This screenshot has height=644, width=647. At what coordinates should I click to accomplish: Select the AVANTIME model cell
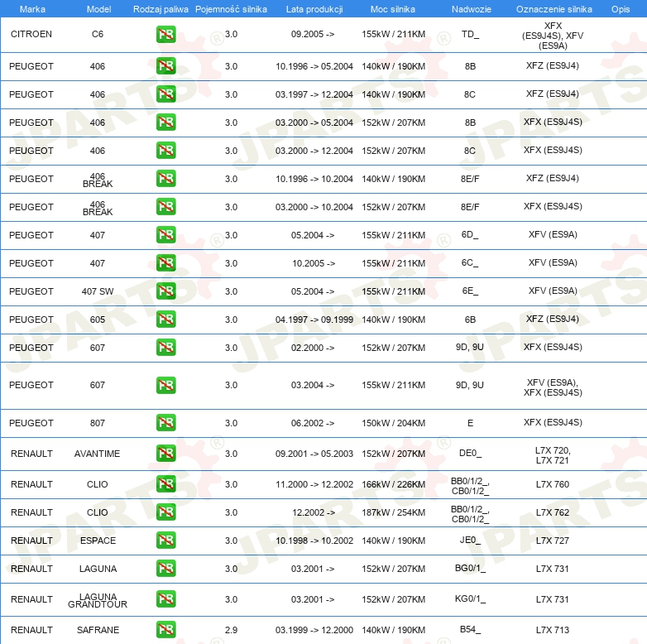98,454
